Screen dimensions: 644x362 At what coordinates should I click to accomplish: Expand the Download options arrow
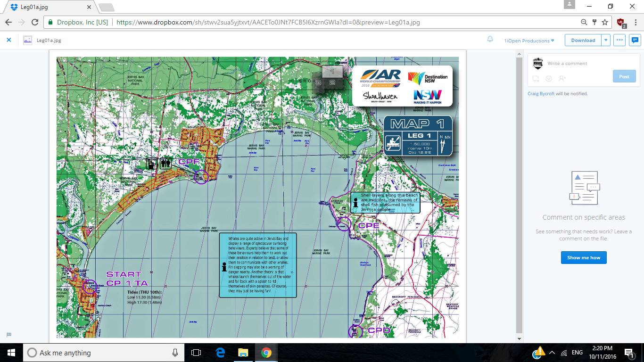[x=606, y=40]
